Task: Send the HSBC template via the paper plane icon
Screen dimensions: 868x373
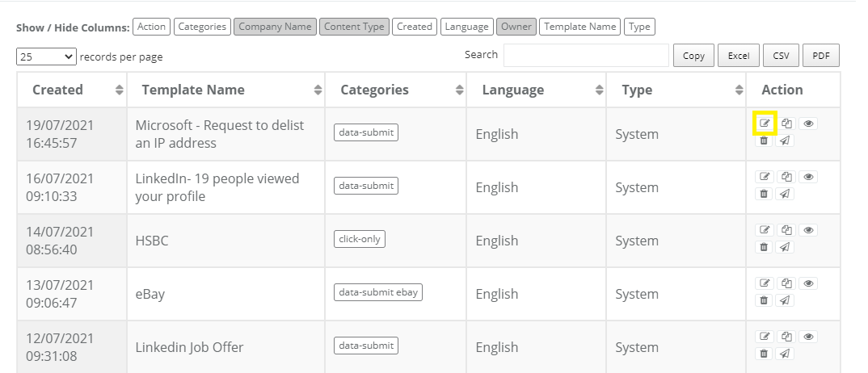Action: 785,247
